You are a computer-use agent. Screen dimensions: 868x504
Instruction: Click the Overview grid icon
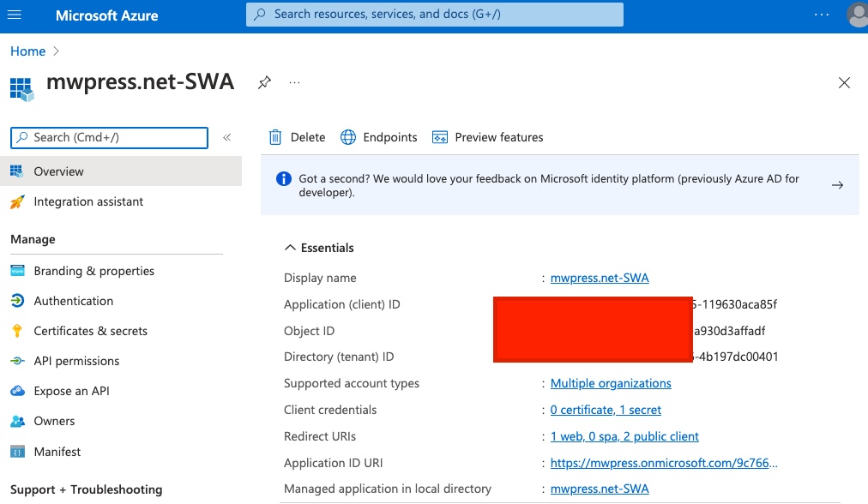coord(17,171)
